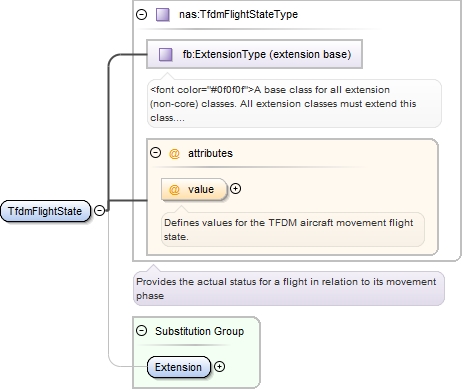Click the @ icon inside value node
Screen dimensions: 463x390
pyautogui.click(x=174, y=190)
